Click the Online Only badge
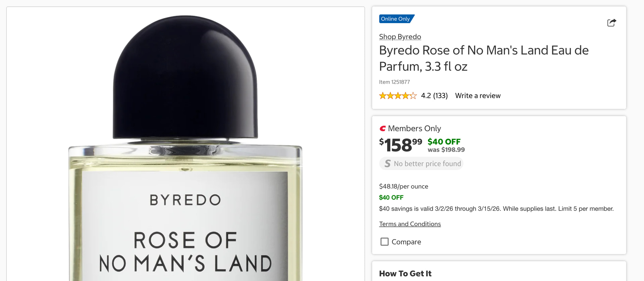The width and height of the screenshot is (644, 281). coord(396,19)
